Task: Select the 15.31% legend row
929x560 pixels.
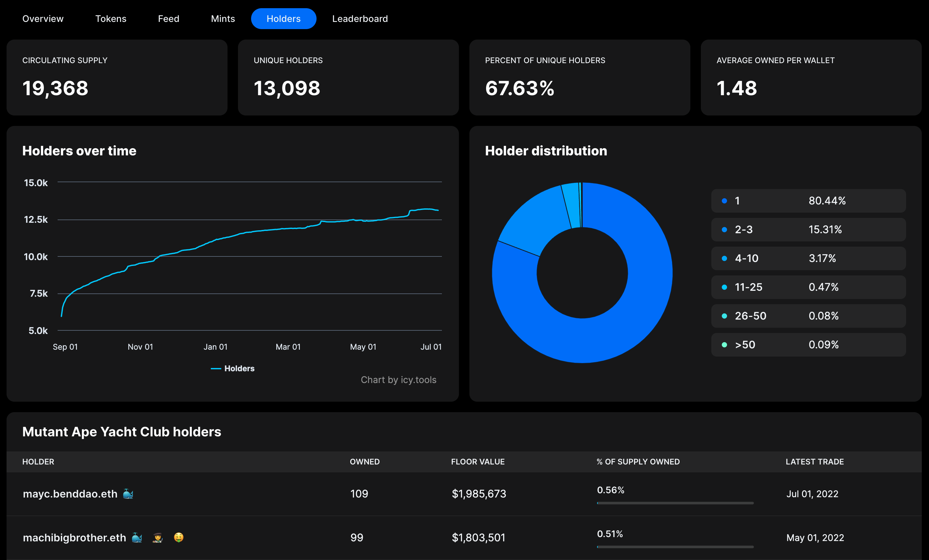Action: point(808,230)
